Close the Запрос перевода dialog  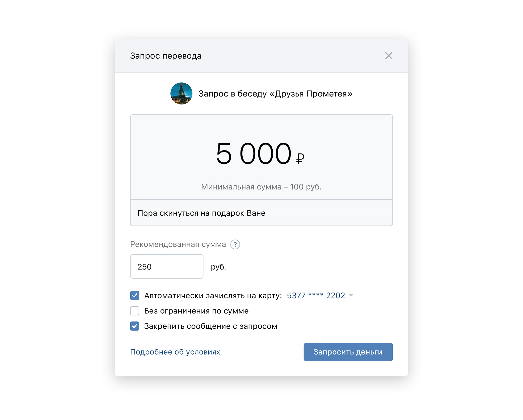[x=388, y=56]
